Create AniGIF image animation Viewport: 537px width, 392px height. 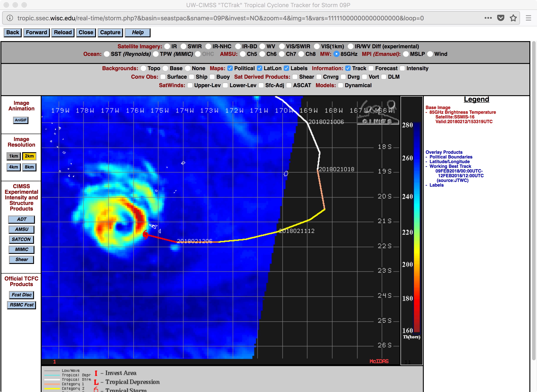tap(21, 120)
